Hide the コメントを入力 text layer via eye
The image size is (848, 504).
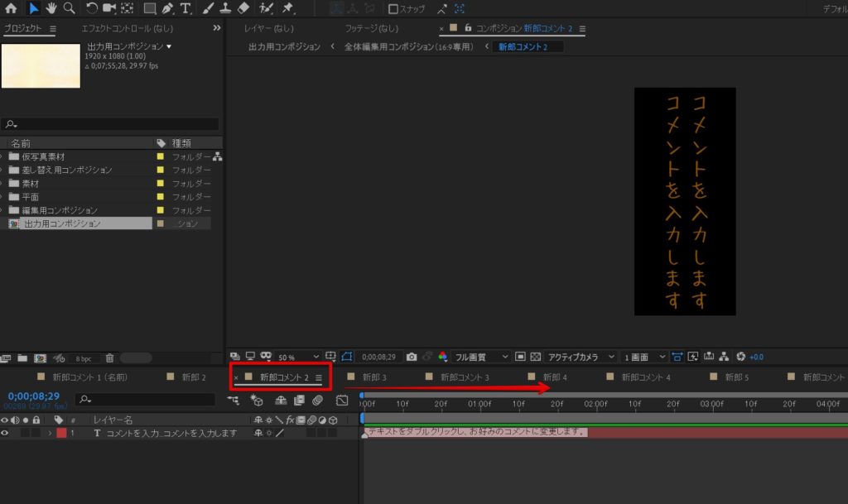pyautogui.click(x=6, y=433)
